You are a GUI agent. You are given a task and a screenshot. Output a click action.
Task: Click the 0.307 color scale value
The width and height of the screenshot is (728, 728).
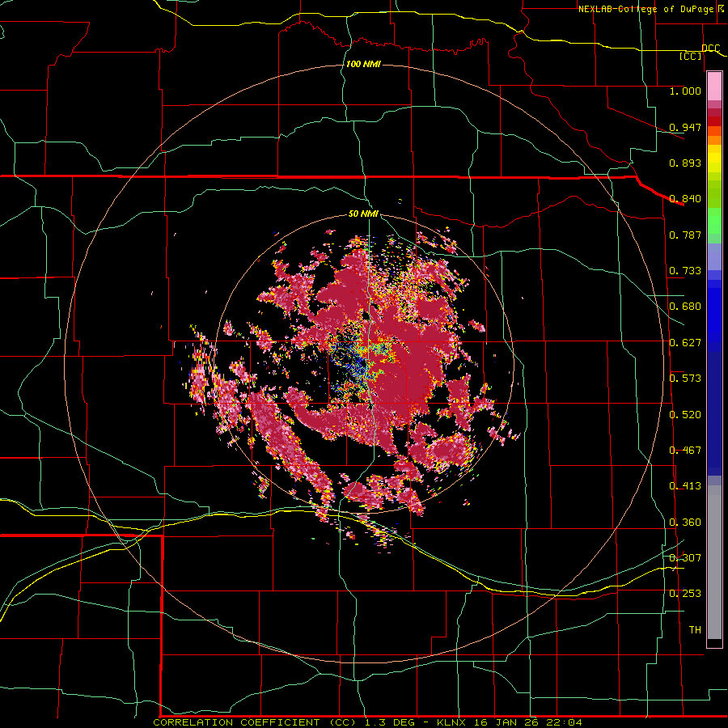(x=685, y=557)
